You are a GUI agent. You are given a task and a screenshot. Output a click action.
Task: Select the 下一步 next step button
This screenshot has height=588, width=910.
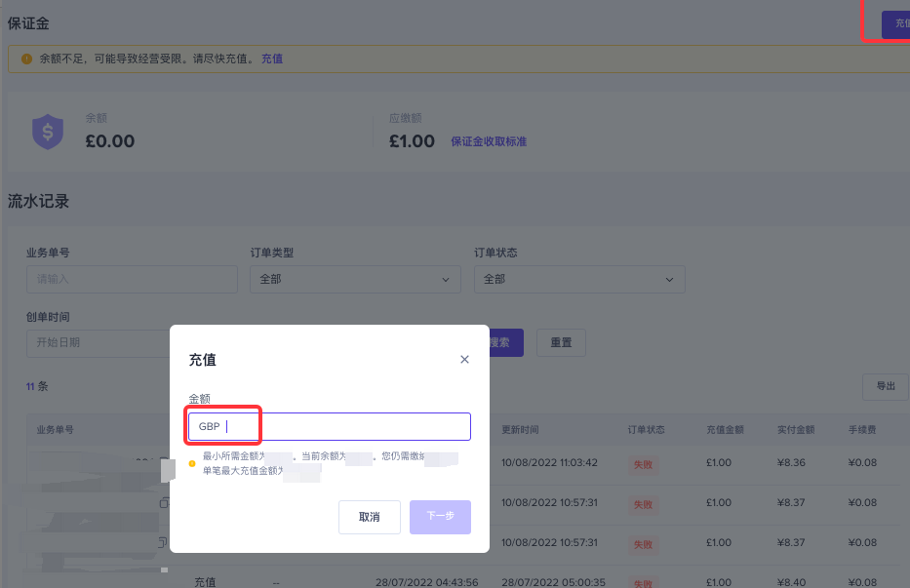tap(440, 517)
